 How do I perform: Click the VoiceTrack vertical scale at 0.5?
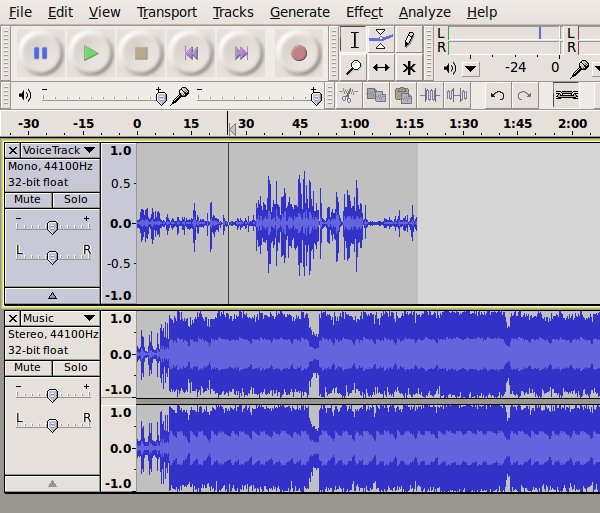pos(121,184)
